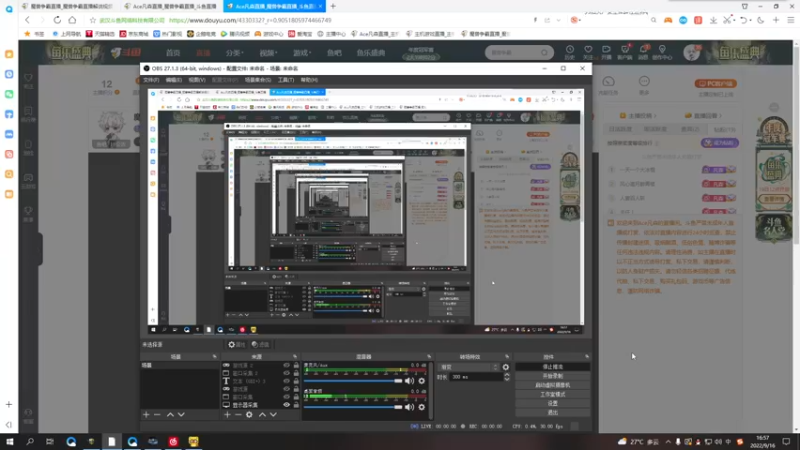Open OBS 文件(F) menu

coord(151,80)
